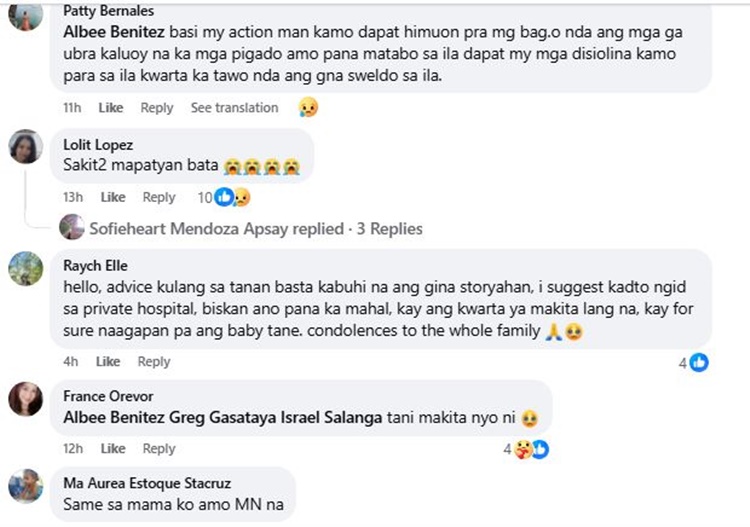Open Ma Aurea Estoque Stacruz's avatar
The image size is (750, 527).
[25, 486]
